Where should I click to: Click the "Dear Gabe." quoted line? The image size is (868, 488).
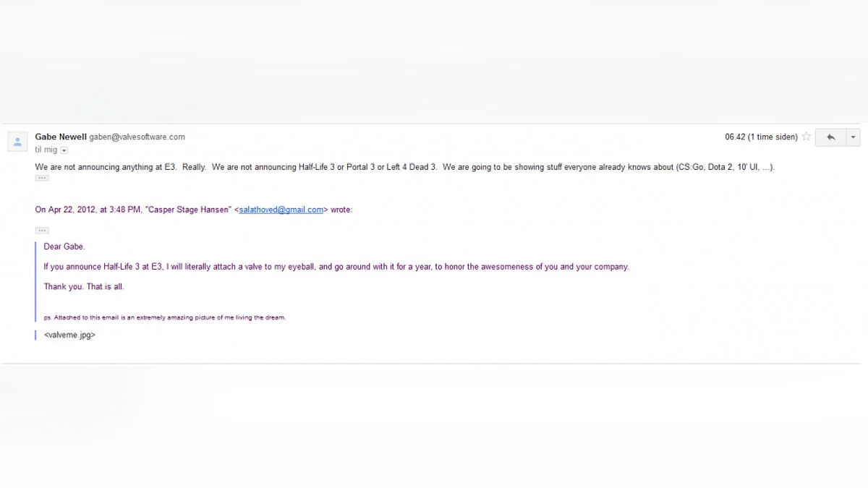(64, 247)
